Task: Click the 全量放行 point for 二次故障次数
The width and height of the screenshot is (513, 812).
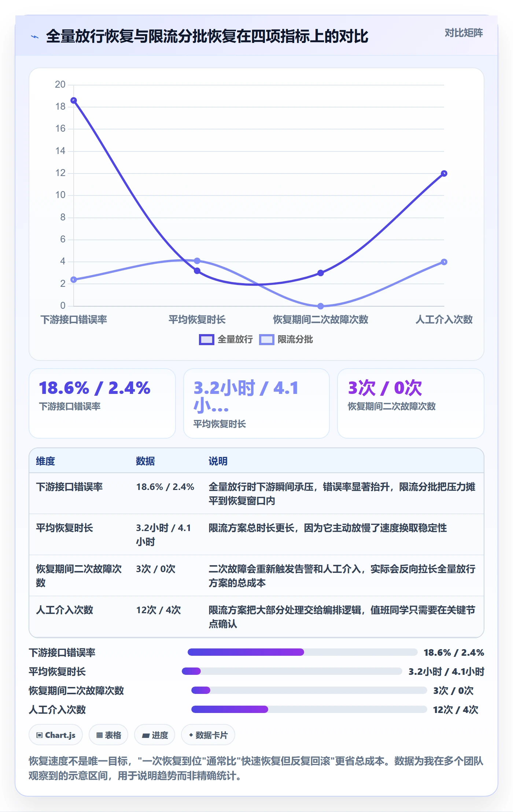Action: click(x=321, y=273)
